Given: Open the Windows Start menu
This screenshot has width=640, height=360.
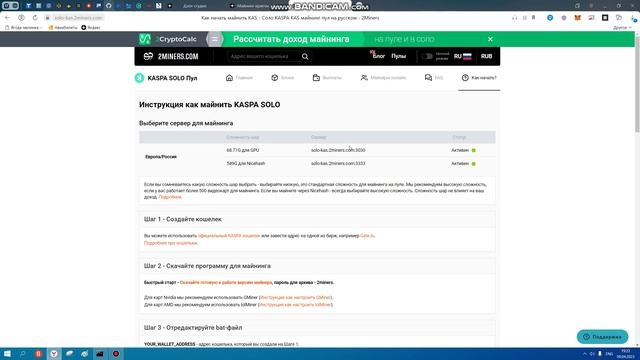Looking at the screenshot, I should pos(7,353).
